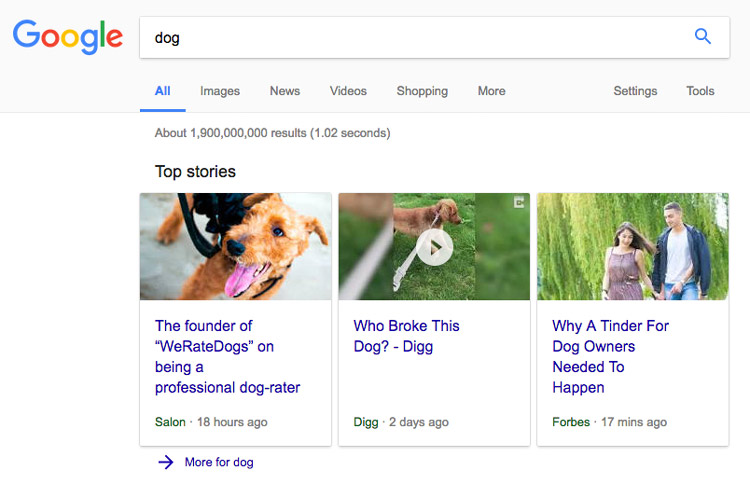Click the Digg source label

pyautogui.click(x=366, y=422)
